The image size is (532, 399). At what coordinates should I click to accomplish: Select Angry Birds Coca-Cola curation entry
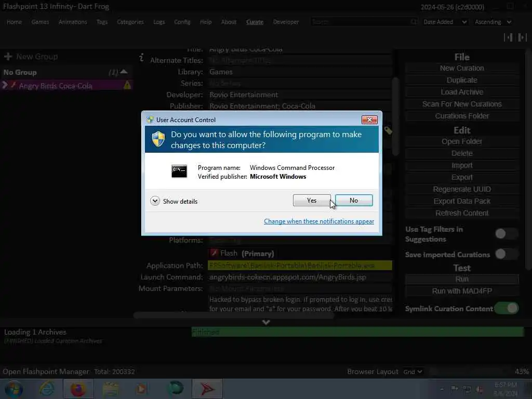pos(67,86)
